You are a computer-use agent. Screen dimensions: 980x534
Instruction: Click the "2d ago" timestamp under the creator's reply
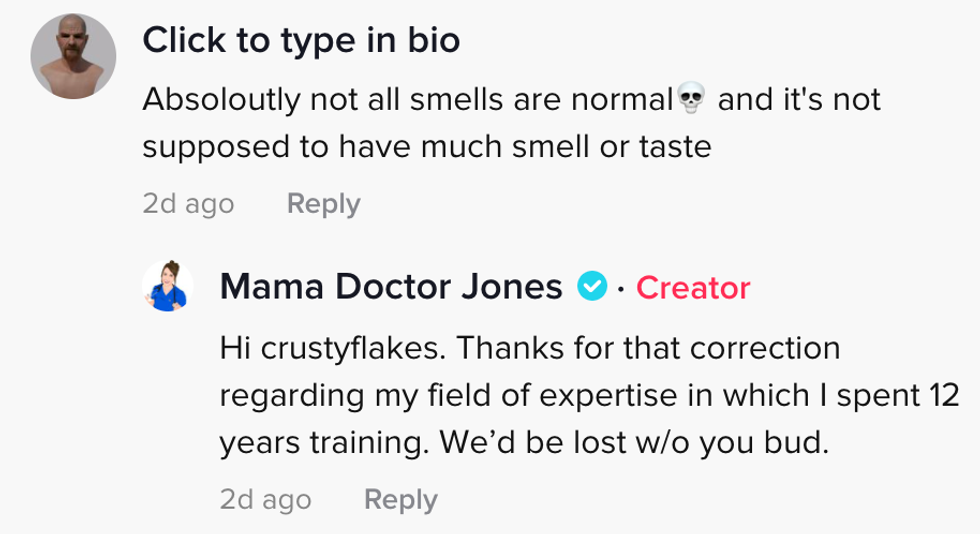pos(265,499)
